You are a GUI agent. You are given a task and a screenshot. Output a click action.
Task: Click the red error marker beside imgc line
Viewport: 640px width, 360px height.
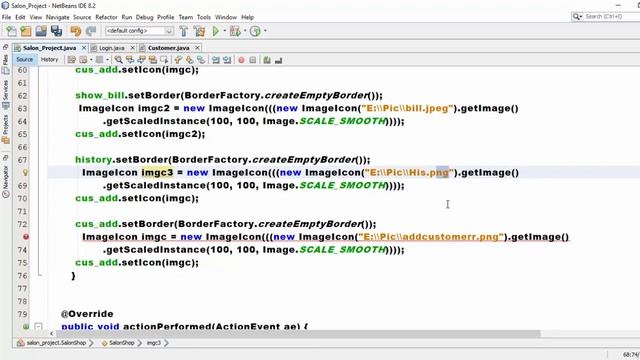click(x=26, y=237)
